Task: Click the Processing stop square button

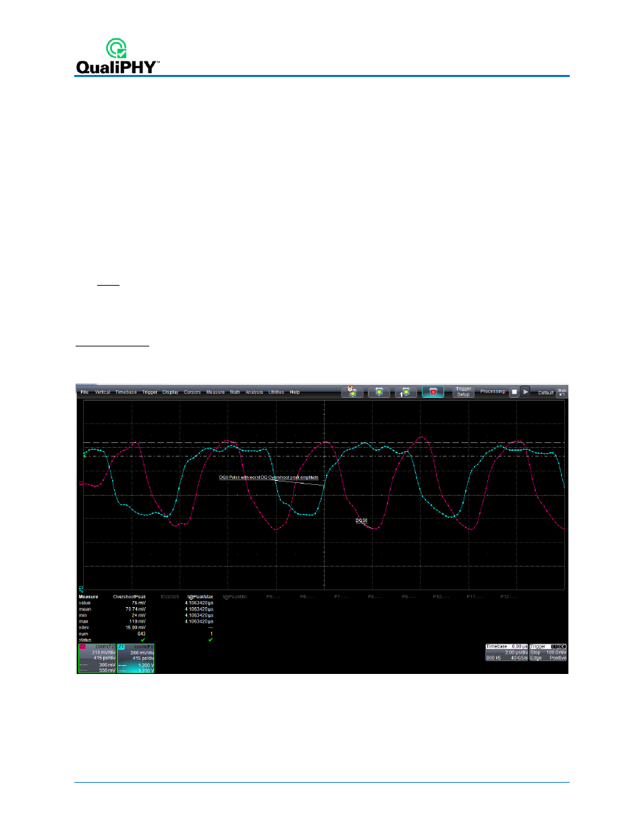Action: coord(514,392)
